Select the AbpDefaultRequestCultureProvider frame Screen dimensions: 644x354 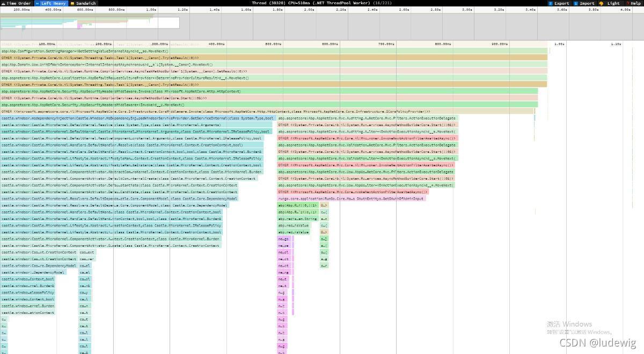[x=274, y=78]
